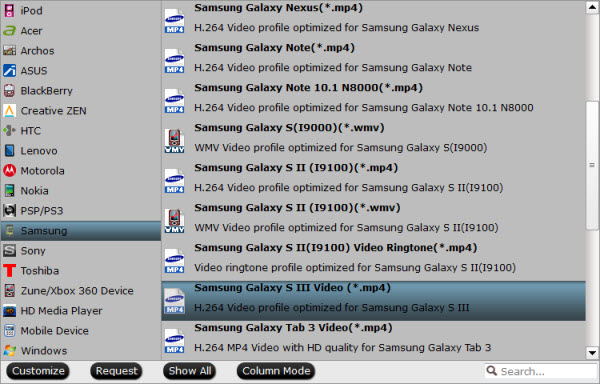Click the Samsung Galaxy Nexus MP4 icon
The image size is (600, 384).
click(174, 21)
